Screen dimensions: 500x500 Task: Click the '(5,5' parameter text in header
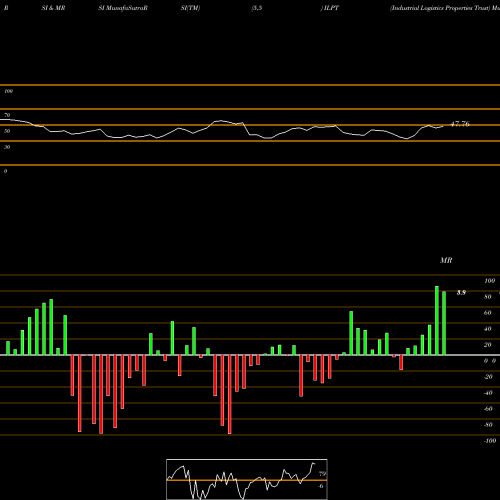pos(257,8)
